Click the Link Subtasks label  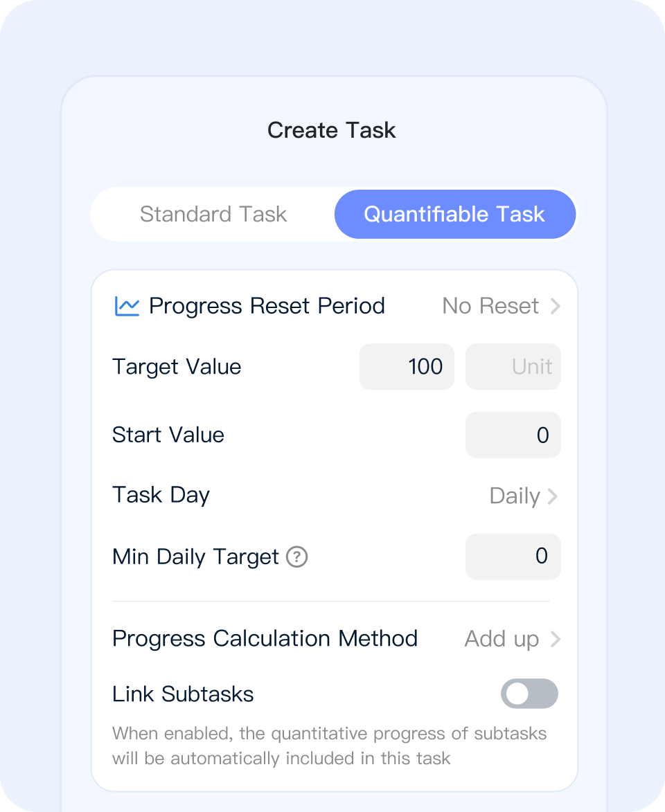coord(183,694)
